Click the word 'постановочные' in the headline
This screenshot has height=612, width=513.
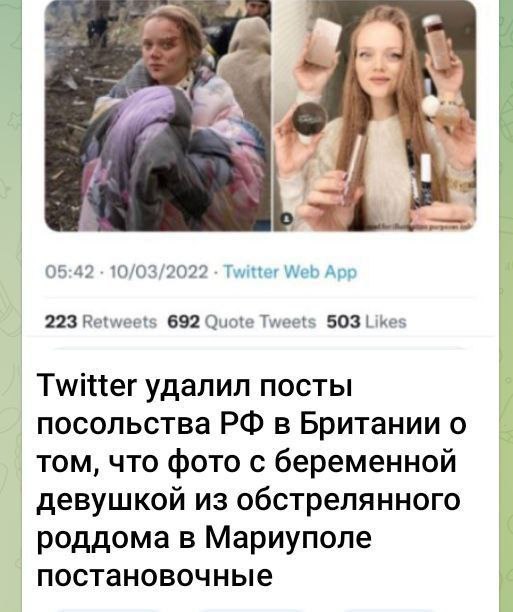click(x=155, y=575)
